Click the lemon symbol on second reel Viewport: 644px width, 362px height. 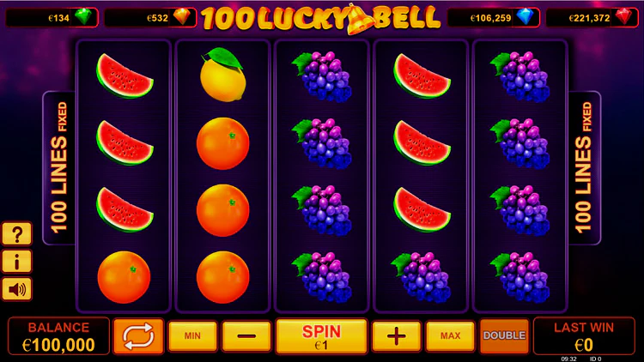pos(223,75)
